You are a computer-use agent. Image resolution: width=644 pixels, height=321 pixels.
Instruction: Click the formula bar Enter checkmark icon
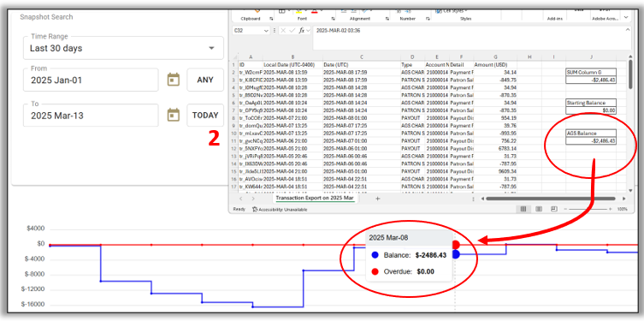[x=292, y=31]
